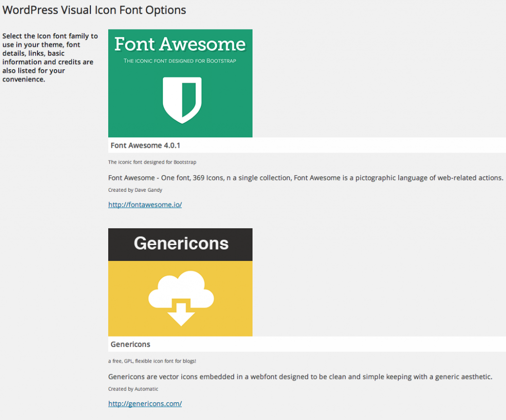
Task: Click the banner subtitle "The iconic font designed for Bootstrap"
Action: 180,61
